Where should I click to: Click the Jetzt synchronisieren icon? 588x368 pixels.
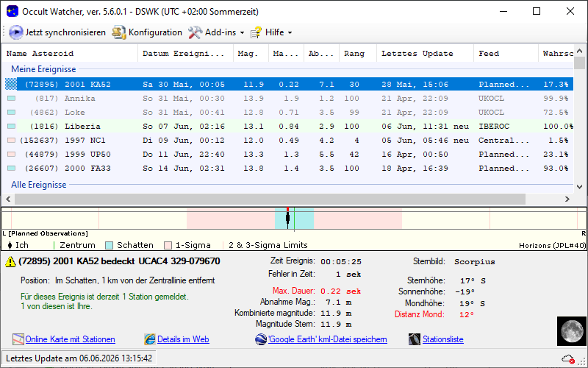[15, 32]
